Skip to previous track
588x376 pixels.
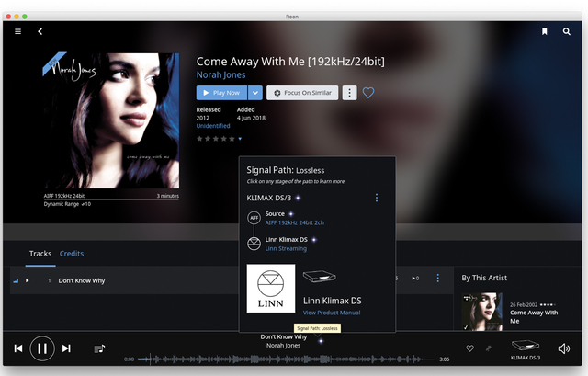18,348
